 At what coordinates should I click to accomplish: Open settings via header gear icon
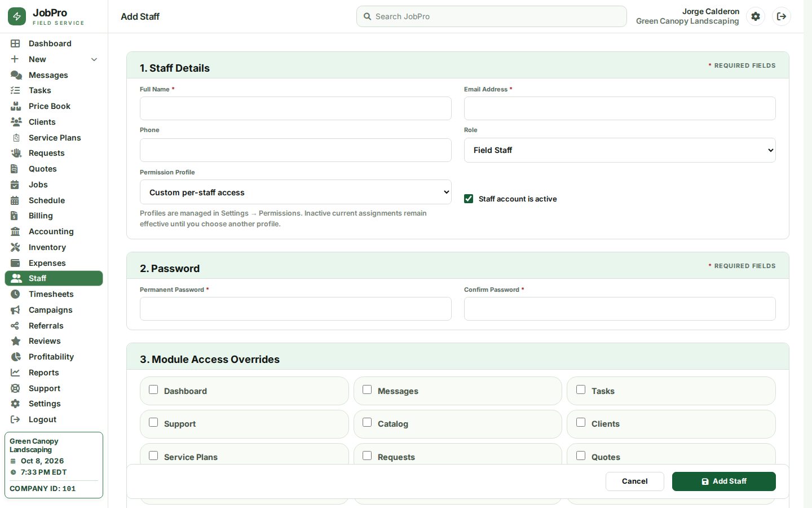[756, 16]
